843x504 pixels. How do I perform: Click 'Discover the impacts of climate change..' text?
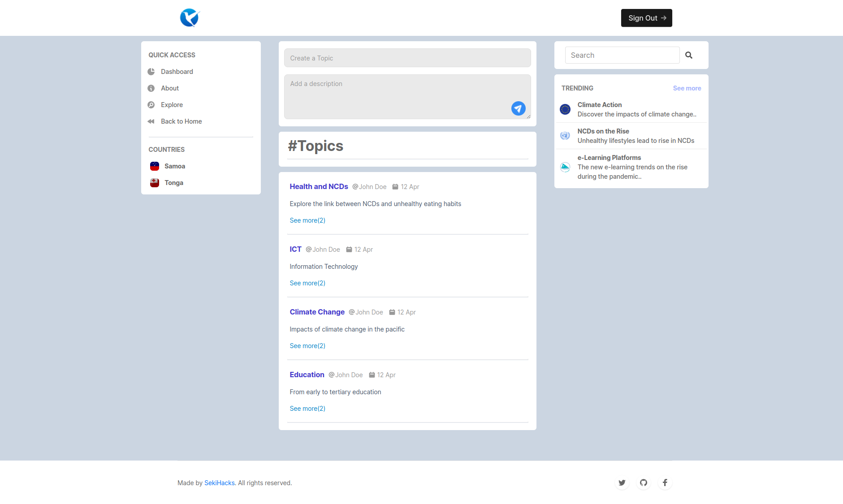pyautogui.click(x=637, y=114)
